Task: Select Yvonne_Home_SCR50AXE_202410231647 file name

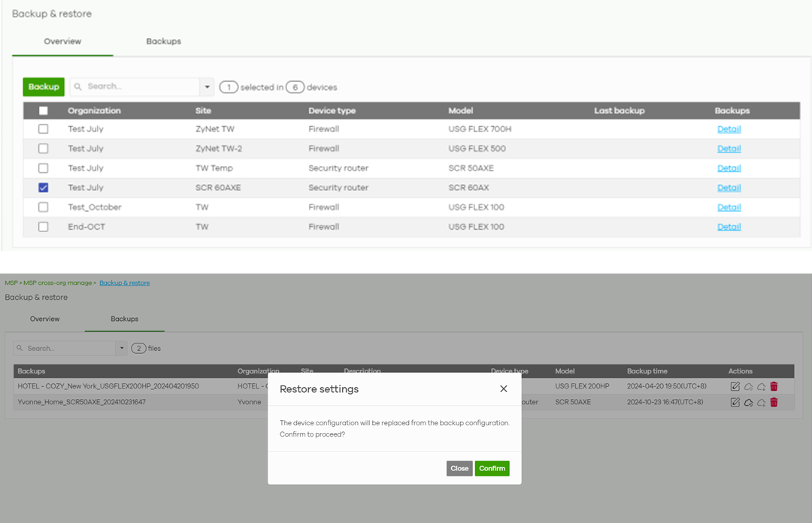Action: click(x=81, y=402)
